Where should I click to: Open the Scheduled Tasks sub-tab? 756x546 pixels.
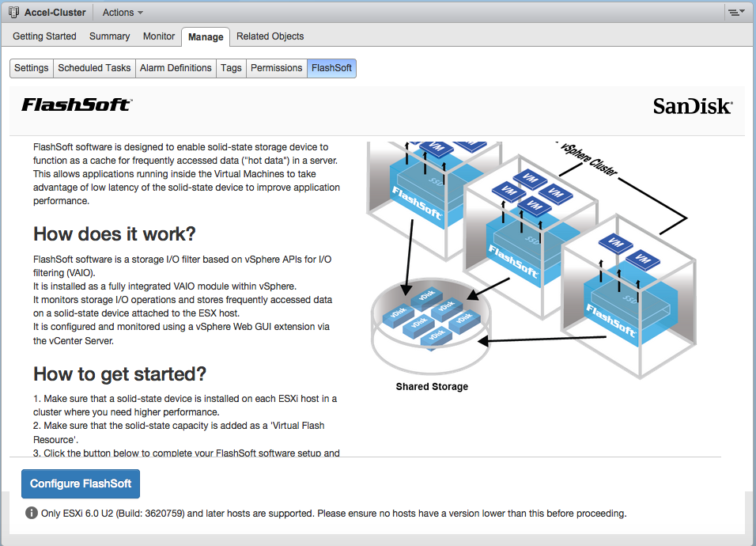(94, 68)
